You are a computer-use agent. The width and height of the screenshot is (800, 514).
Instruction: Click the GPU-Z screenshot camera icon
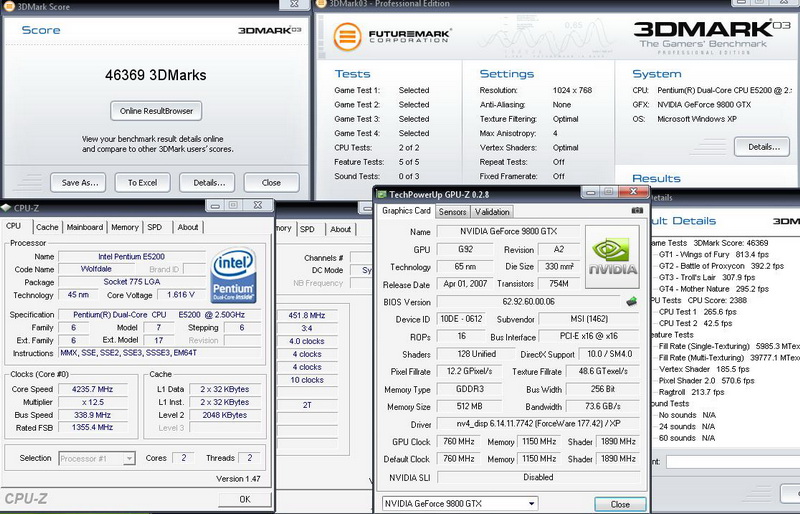click(x=637, y=210)
